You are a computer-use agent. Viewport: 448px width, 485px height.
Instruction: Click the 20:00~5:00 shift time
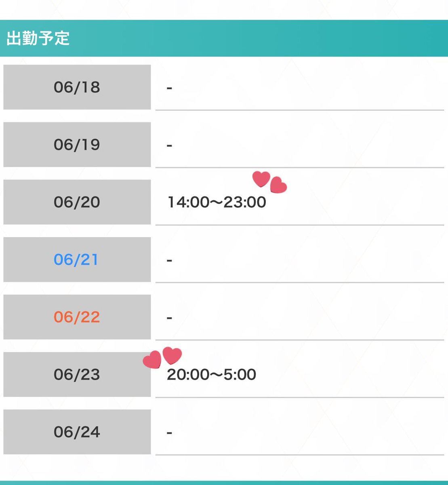(x=212, y=375)
